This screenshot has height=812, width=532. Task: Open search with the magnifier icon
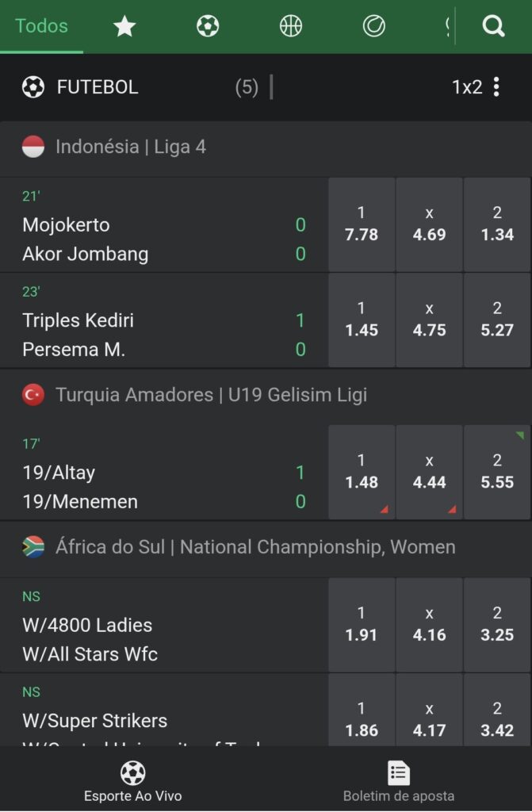pos(493,27)
